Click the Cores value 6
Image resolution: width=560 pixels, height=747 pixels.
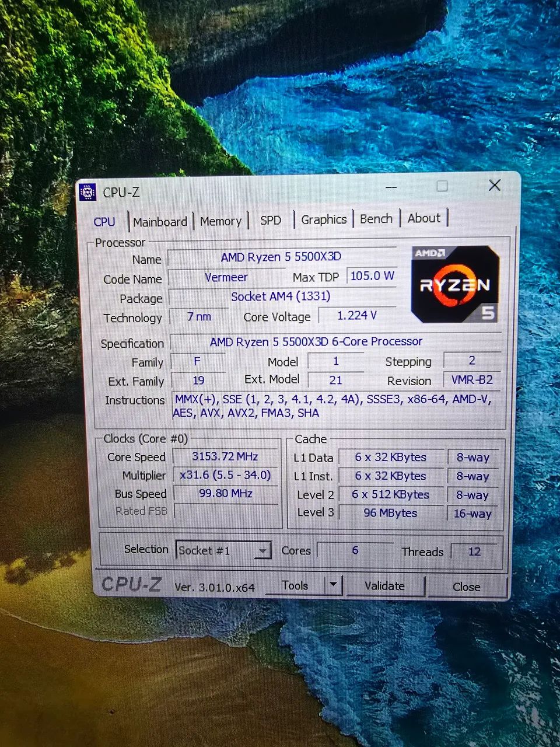coord(355,550)
